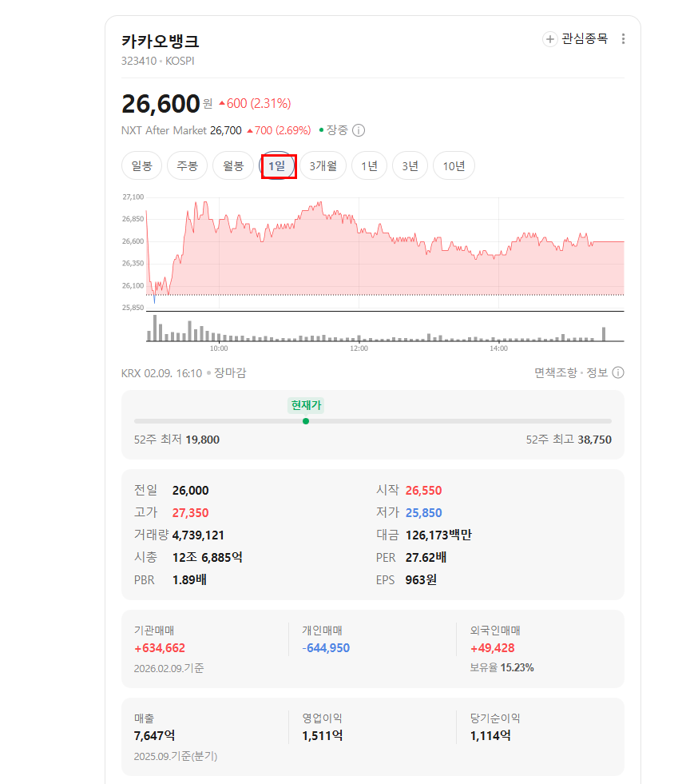Click the stock code 323410 · KOSPI

(x=158, y=61)
